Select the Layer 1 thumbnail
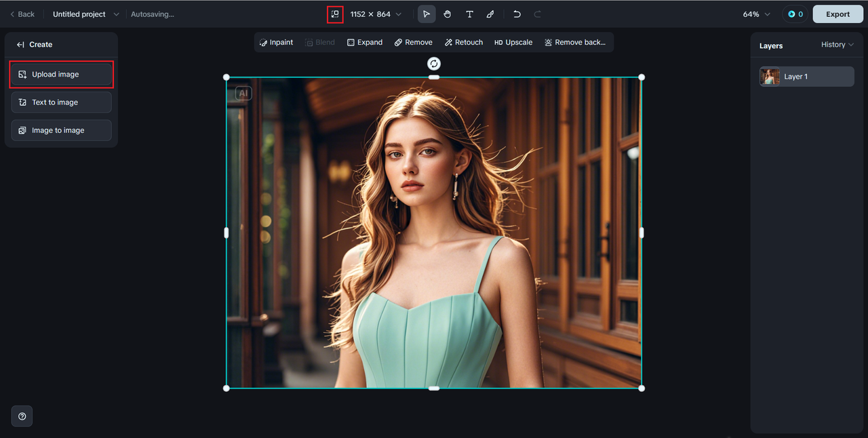Viewport: 868px width, 438px height. (x=770, y=77)
